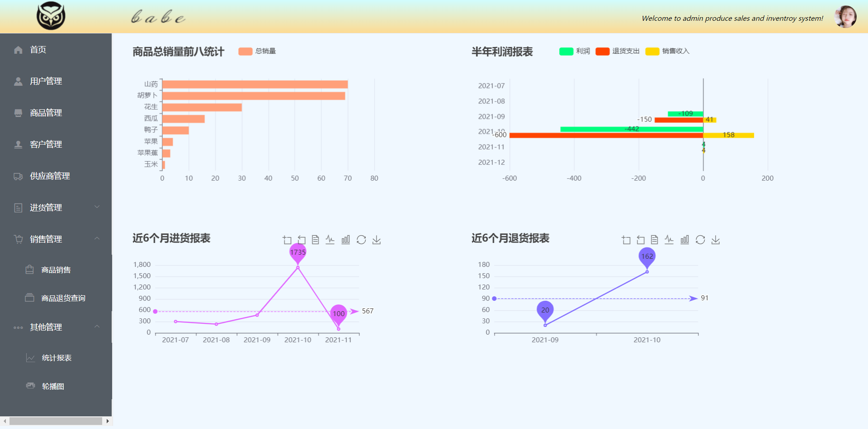Click the 567 average line label
868x429 pixels.
(368, 311)
